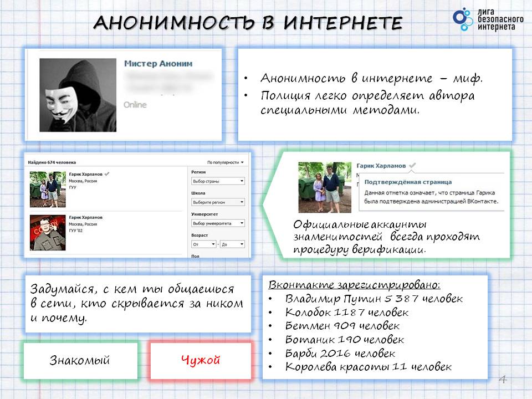Open the По популярности sort dropdown
532x399 pixels.
coord(226,162)
